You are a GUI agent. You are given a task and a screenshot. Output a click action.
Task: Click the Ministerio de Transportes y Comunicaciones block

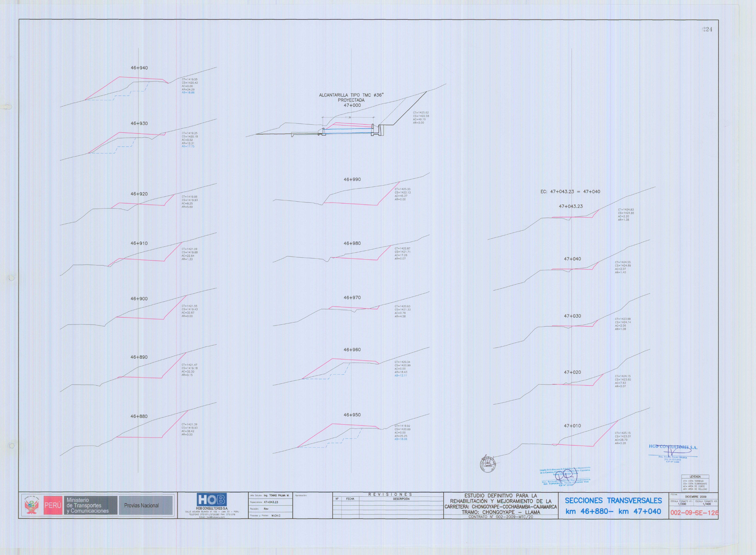coord(91,505)
